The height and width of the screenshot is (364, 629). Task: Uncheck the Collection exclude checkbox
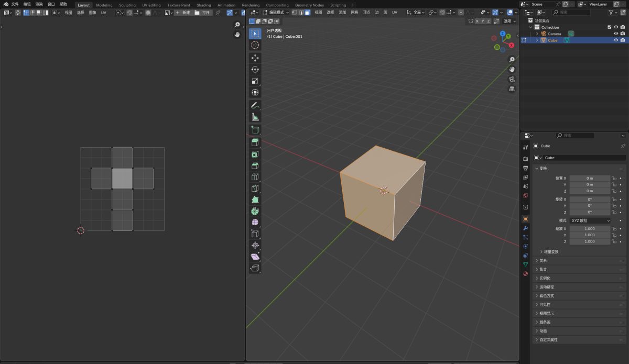[x=609, y=27]
